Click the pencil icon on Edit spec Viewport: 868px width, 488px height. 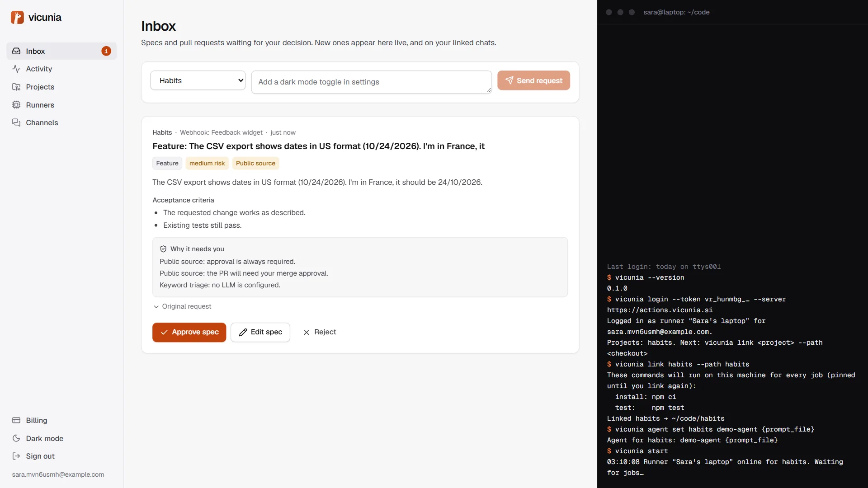[243, 332]
